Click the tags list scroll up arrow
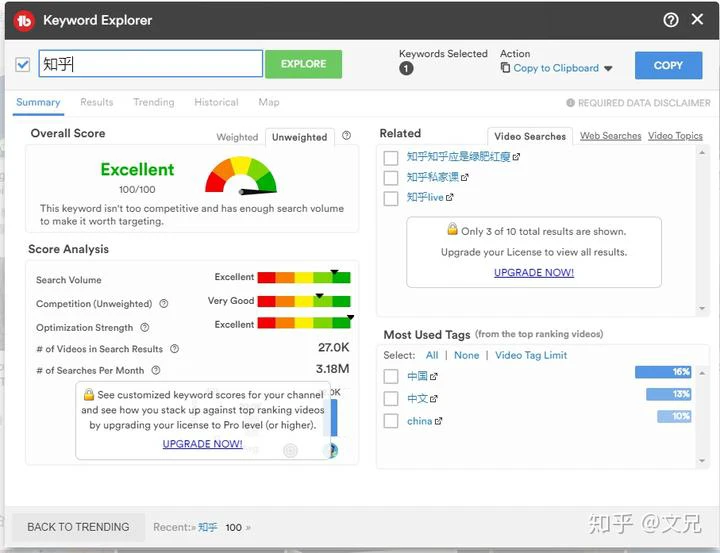 tap(702, 373)
